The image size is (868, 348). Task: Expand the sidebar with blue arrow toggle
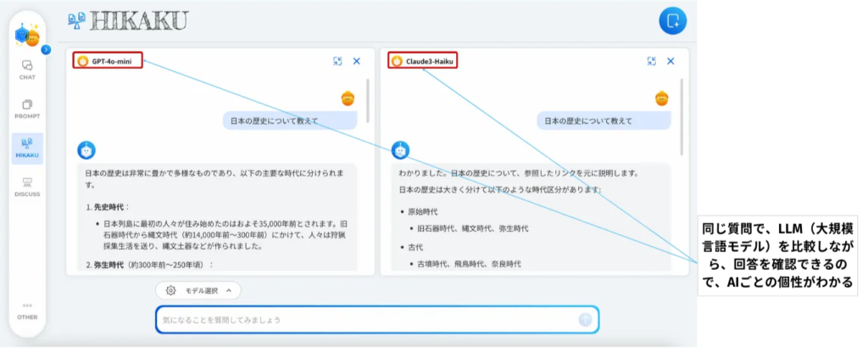[46, 49]
